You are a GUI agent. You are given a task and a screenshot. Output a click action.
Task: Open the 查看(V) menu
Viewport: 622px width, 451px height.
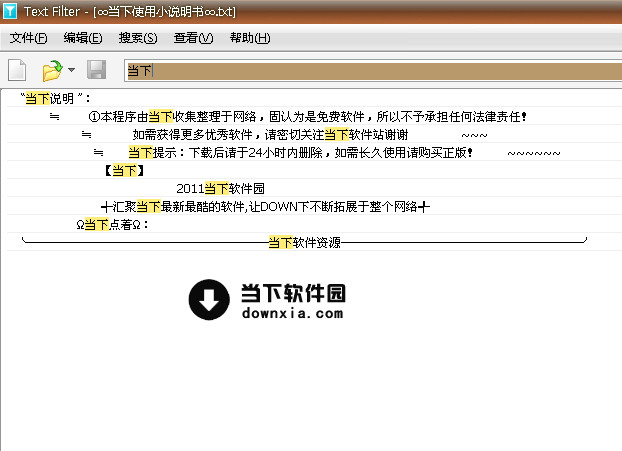pos(194,38)
